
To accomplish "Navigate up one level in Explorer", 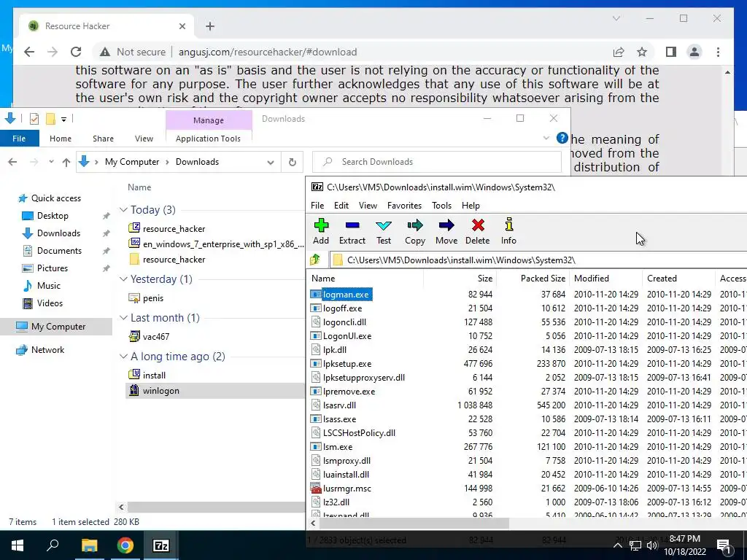I will click(x=66, y=162).
